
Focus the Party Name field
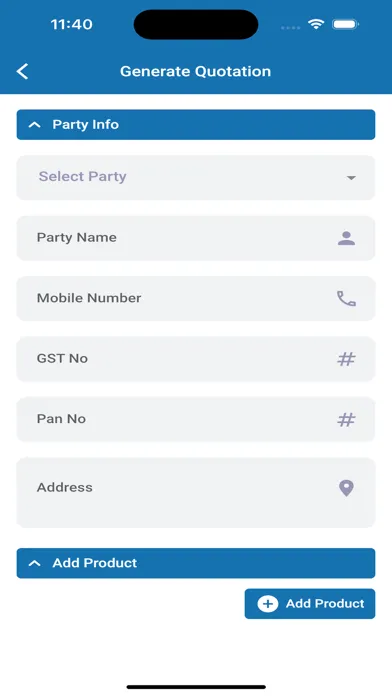196,238
